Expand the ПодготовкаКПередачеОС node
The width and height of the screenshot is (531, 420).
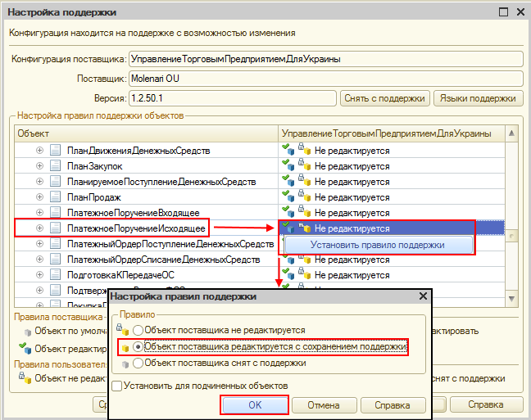39,274
